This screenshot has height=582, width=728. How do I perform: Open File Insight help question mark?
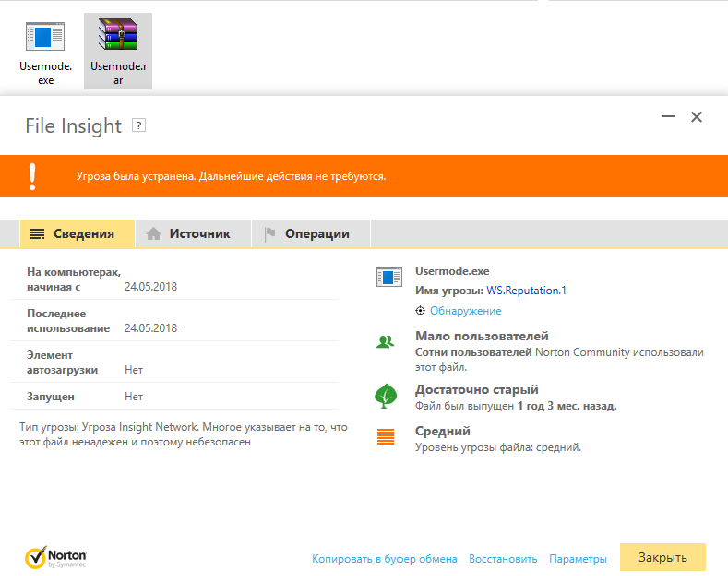pyautogui.click(x=138, y=125)
